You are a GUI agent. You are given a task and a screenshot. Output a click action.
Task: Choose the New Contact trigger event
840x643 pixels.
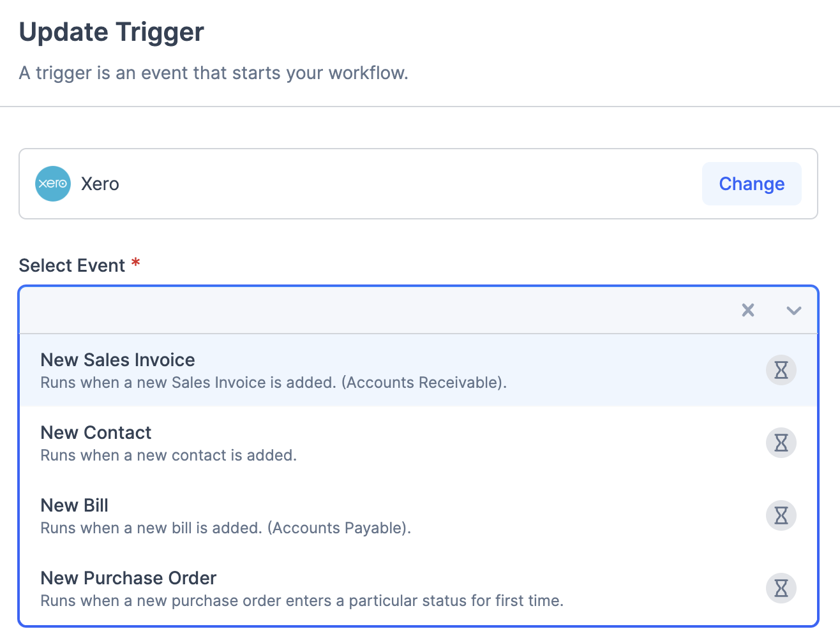tap(96, 432)
